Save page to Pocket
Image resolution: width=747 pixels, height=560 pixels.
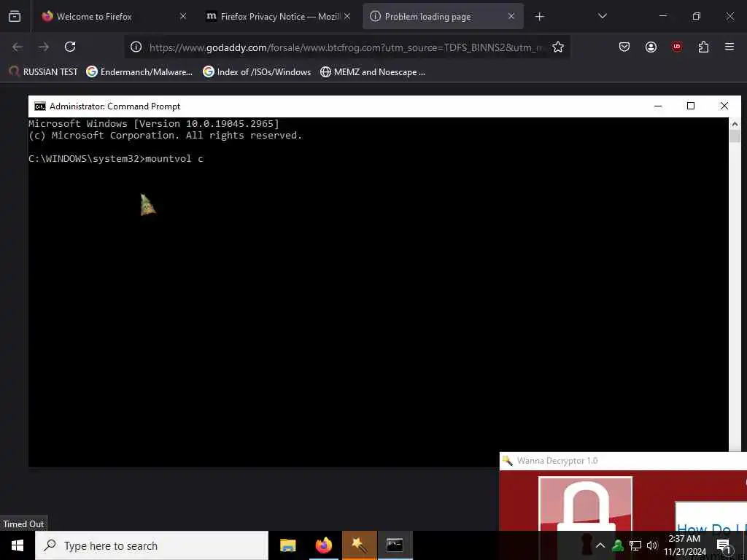click(624, 47)
